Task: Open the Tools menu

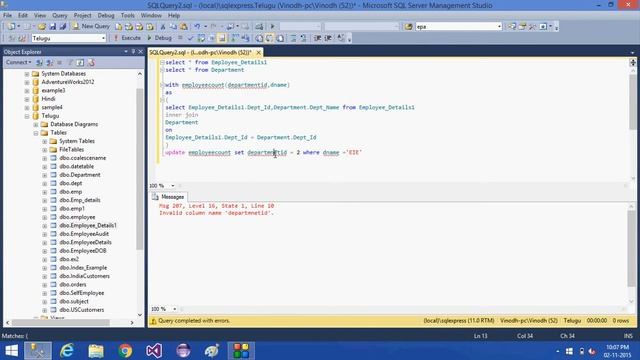Action: [127, 15]
